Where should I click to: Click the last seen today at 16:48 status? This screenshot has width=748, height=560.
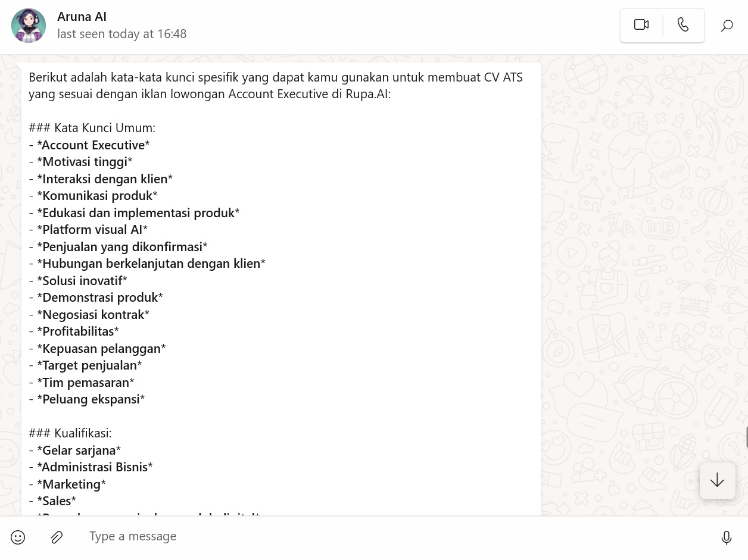pos(122,34)
